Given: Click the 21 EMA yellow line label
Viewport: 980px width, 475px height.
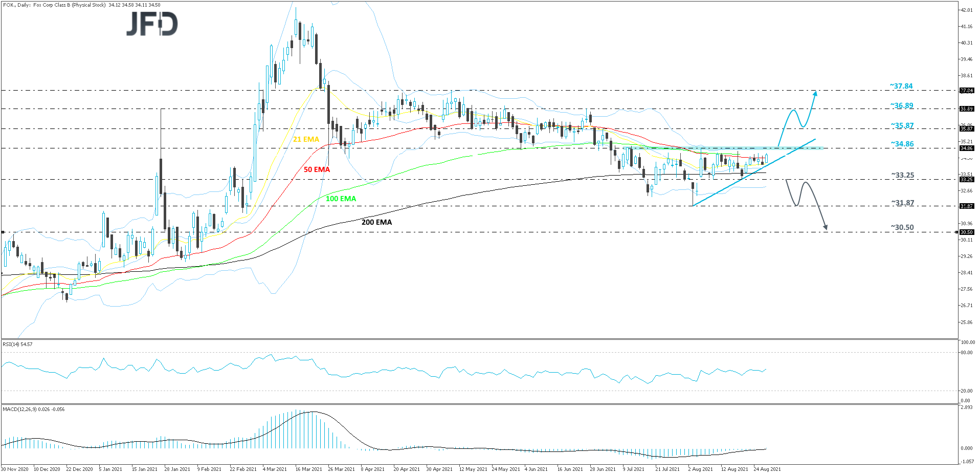Looking at the screenshot, I should click(x=306, y=139).
